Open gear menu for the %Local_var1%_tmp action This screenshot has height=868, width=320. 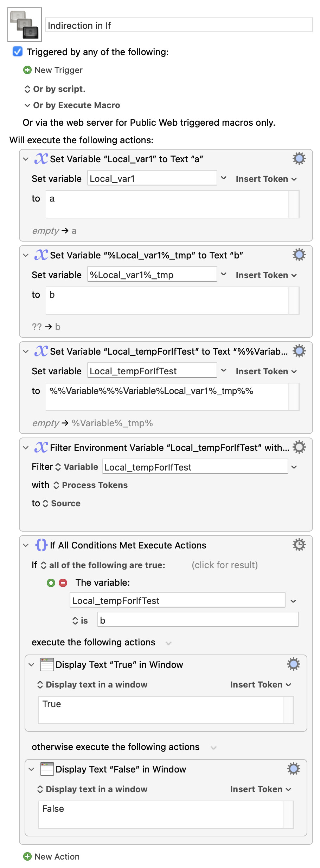pos(299,255)
